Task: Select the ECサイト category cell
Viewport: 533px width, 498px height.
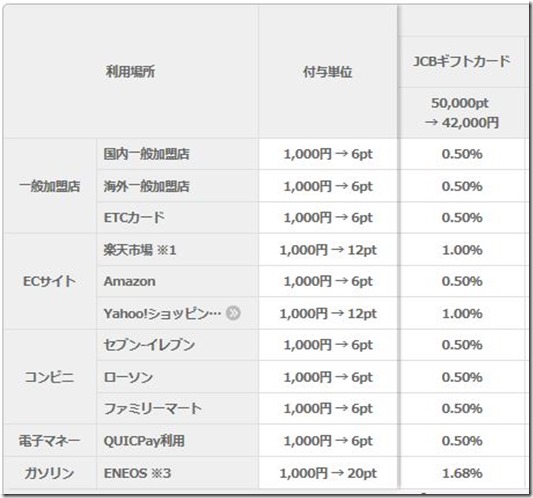Action: click(x=50, y=281)
